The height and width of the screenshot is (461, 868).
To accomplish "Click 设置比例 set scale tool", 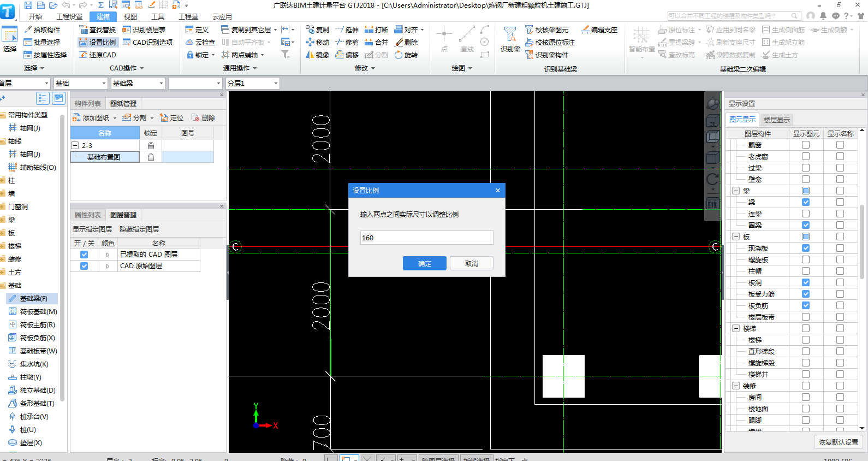I will point(98,42).
